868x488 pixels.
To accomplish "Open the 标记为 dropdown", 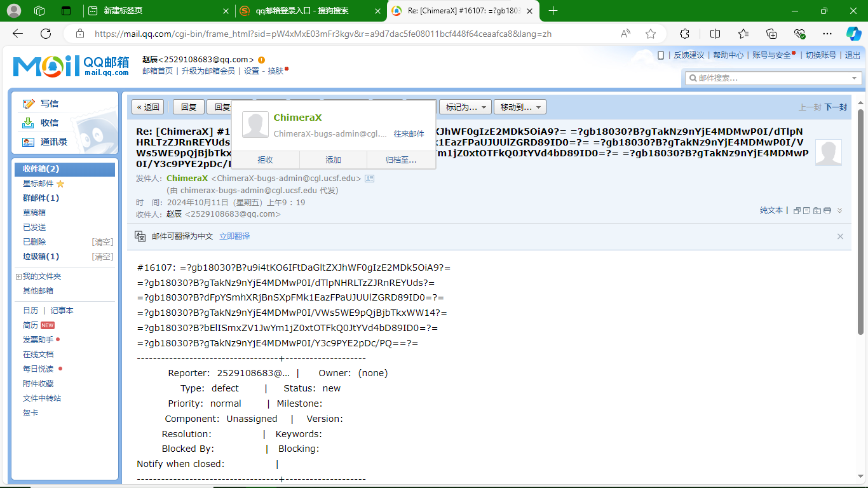I will [466, 107].
